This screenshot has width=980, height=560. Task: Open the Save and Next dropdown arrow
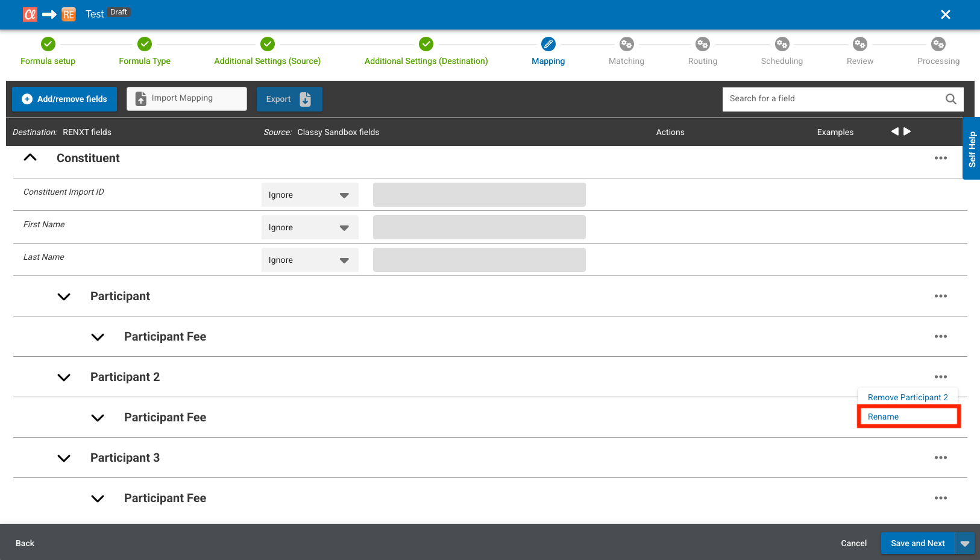click(965, 543)
